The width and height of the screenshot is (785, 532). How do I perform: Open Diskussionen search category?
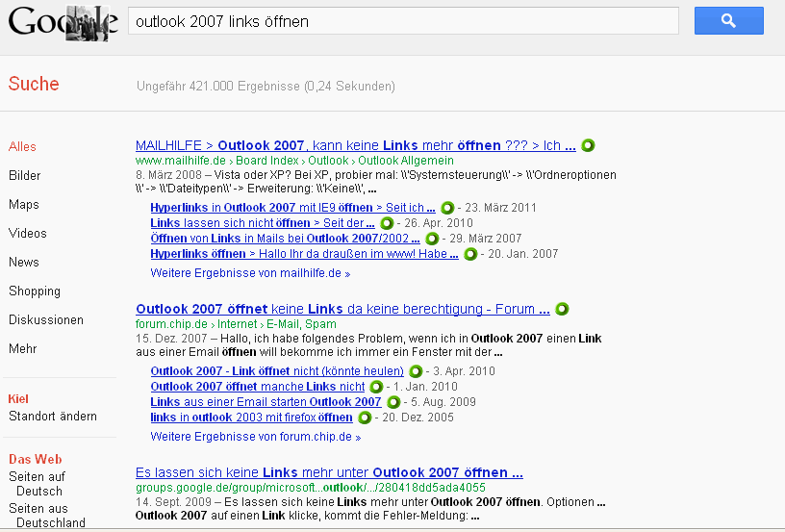(x=46, y=319)
